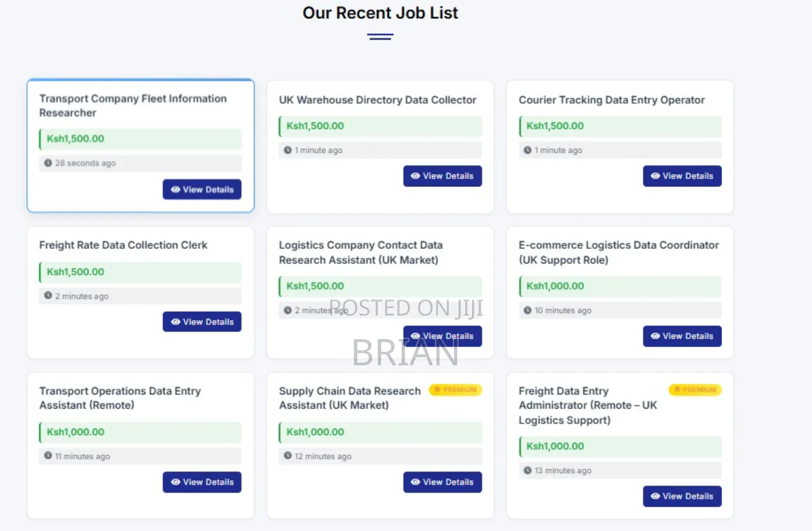Select the "Logistics Company Contact Data Research Assistant" title
The height and width of the screenshot is (531, 812).
pos(360,252)
